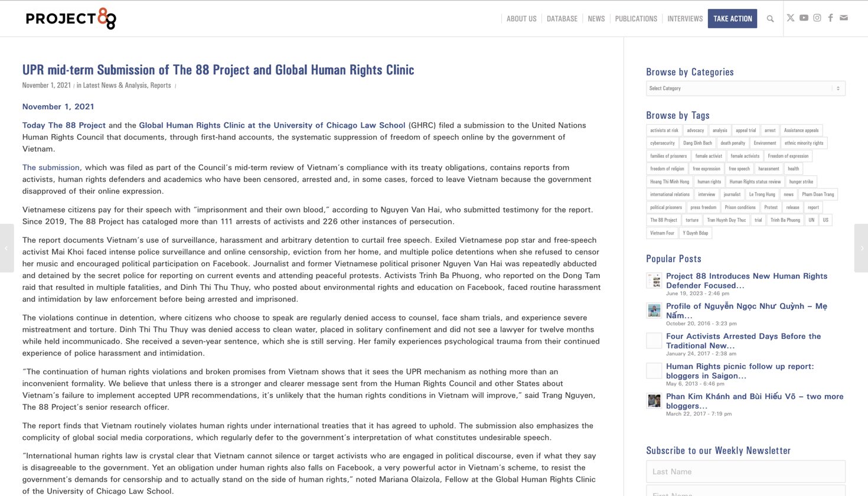Open the search magnifier icon

coord(770,19)
